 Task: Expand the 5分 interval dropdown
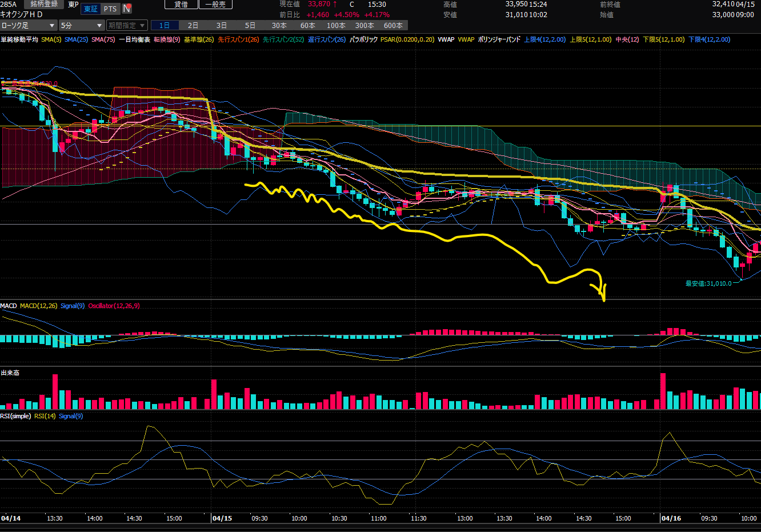(82, 26)
